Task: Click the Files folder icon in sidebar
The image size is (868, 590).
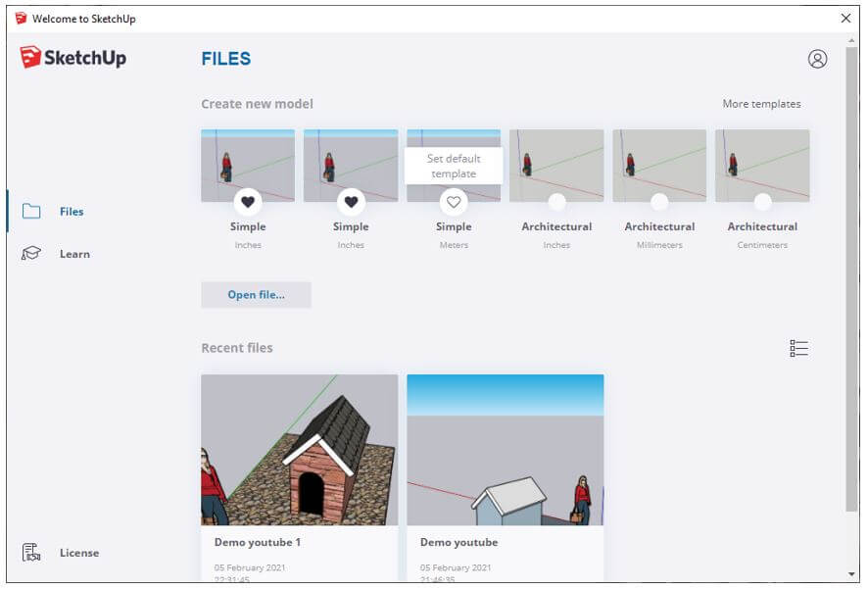Action: 31,211
